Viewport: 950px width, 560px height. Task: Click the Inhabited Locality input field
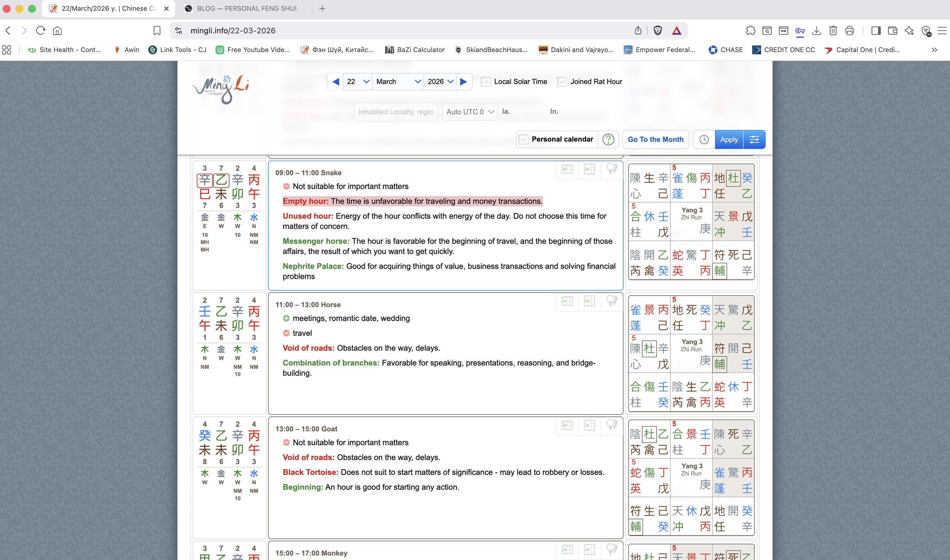(395, 112)
